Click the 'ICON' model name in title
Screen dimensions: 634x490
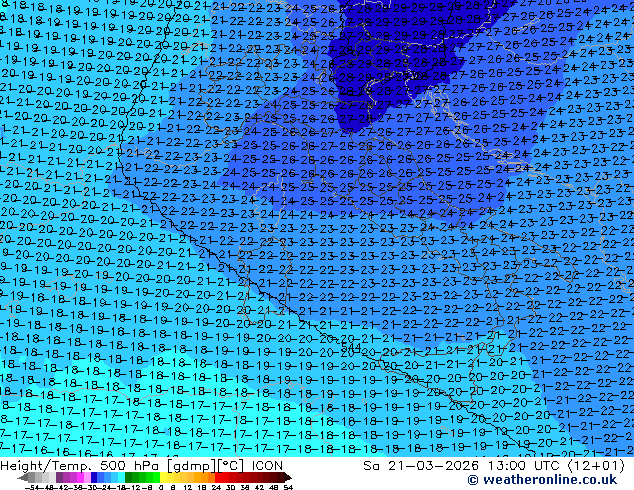click(x=267, y=466)
